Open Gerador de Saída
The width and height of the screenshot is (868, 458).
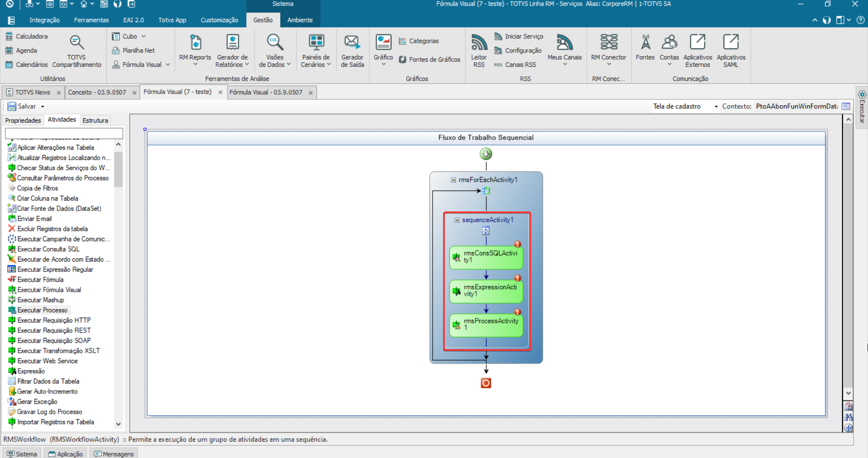click(352, 51)
